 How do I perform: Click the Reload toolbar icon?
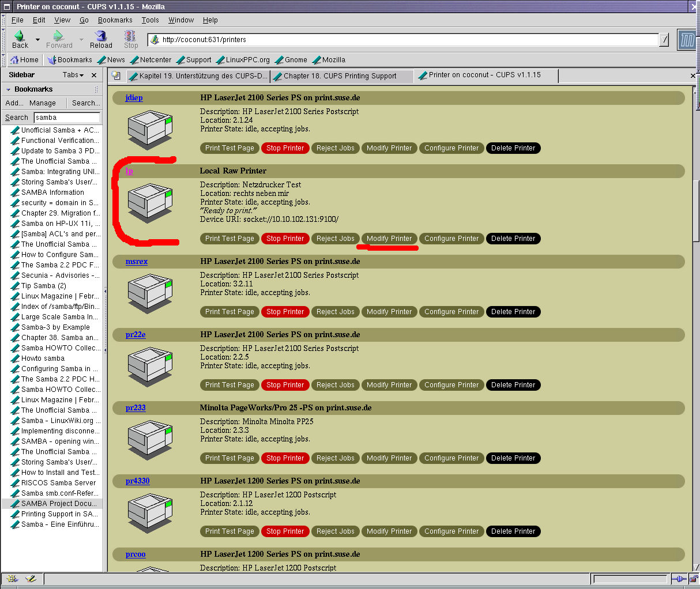click(101, 36)
